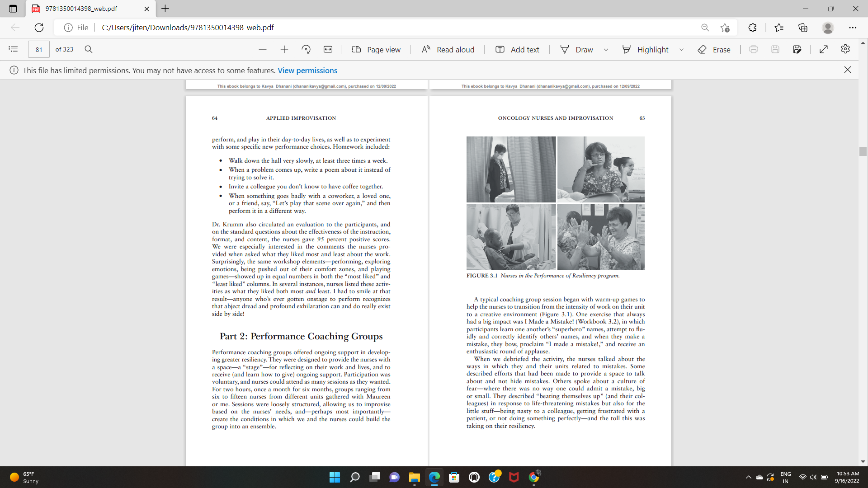
Task: Select the Add text tool
Action: (x=518, y=49)
